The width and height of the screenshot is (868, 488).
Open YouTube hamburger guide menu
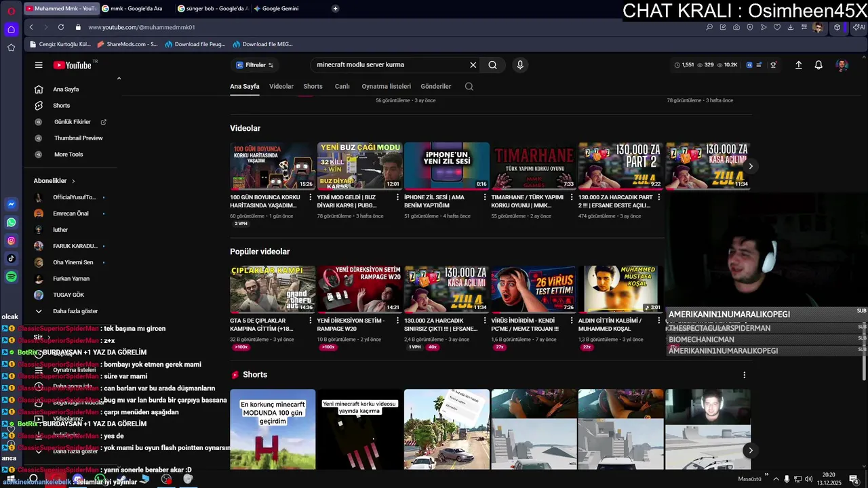[x=39, y=65]
